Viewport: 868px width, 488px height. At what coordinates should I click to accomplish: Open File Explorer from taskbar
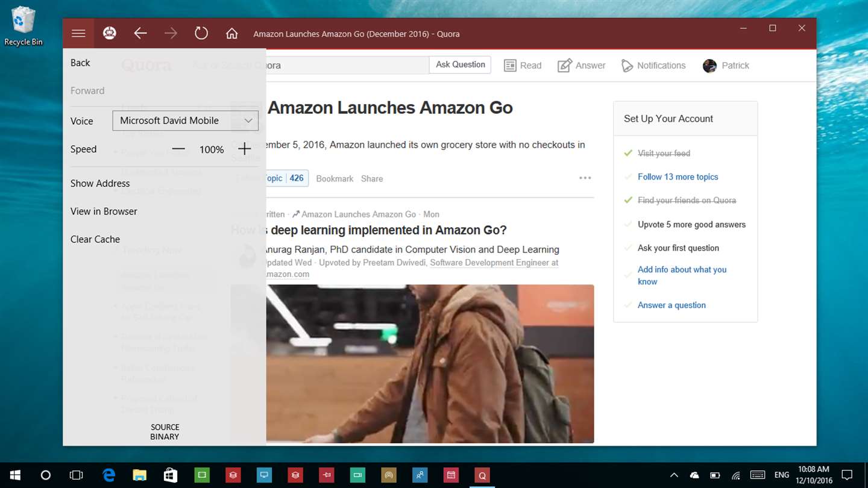[x=139, y=475]
